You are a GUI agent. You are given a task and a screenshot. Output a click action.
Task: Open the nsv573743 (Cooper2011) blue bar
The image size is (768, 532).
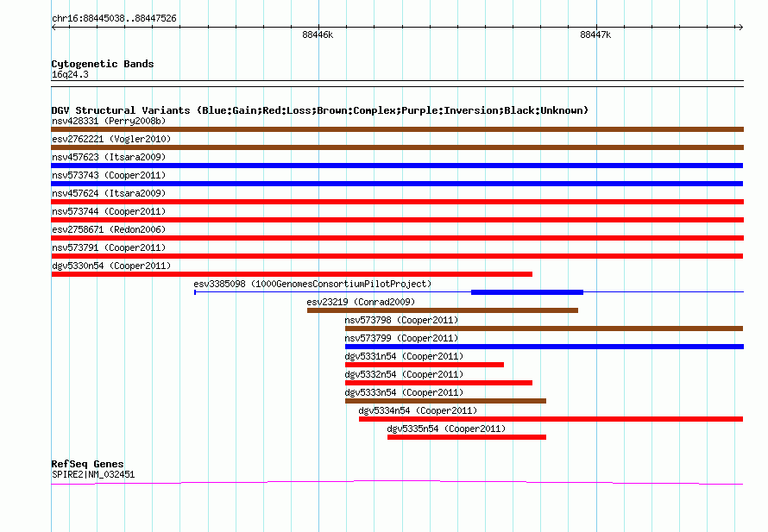coord(397,184)
